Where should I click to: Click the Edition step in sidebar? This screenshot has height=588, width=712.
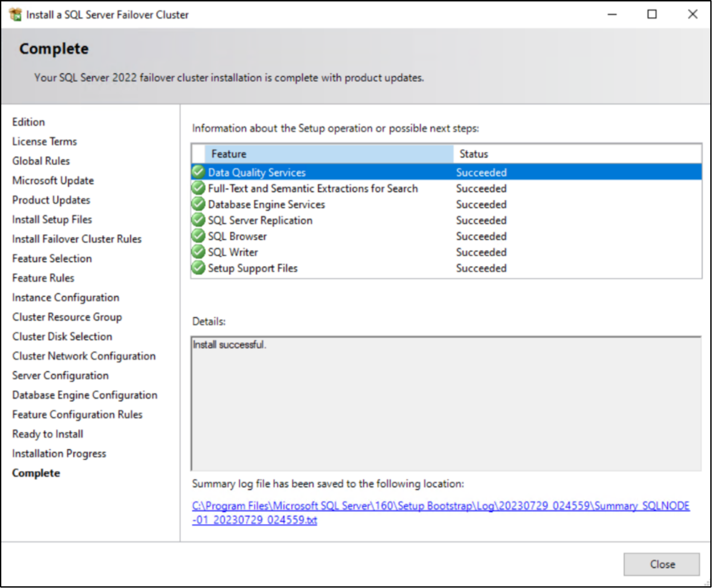(29, 122)
